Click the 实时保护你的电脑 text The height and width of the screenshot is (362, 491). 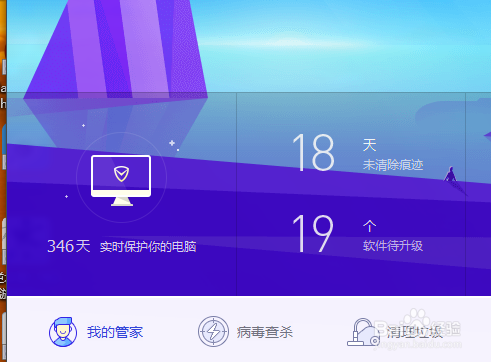point(148,247)
